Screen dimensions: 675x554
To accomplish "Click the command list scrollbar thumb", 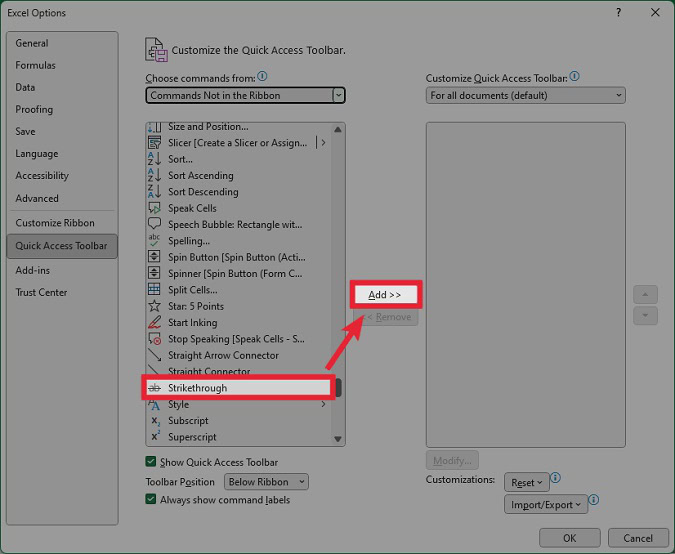I will tap(338, 387).
